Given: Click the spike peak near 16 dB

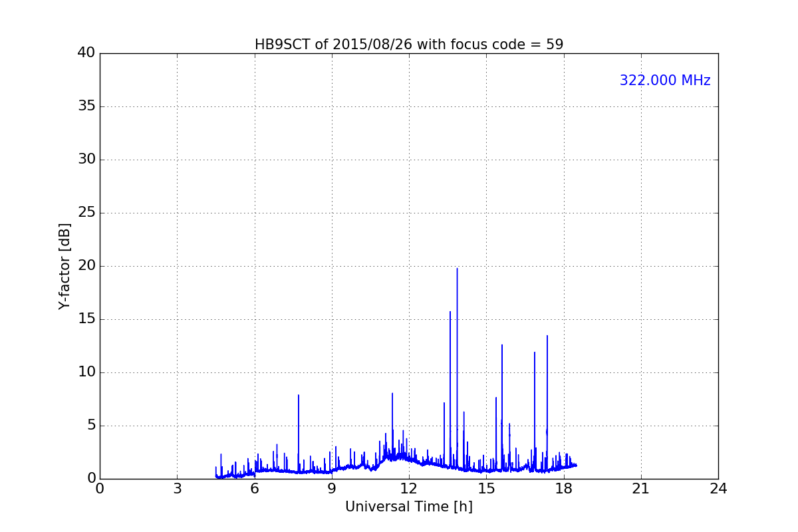Looking at the screenshot, I should pyautogui.click(x=450, y=312).
